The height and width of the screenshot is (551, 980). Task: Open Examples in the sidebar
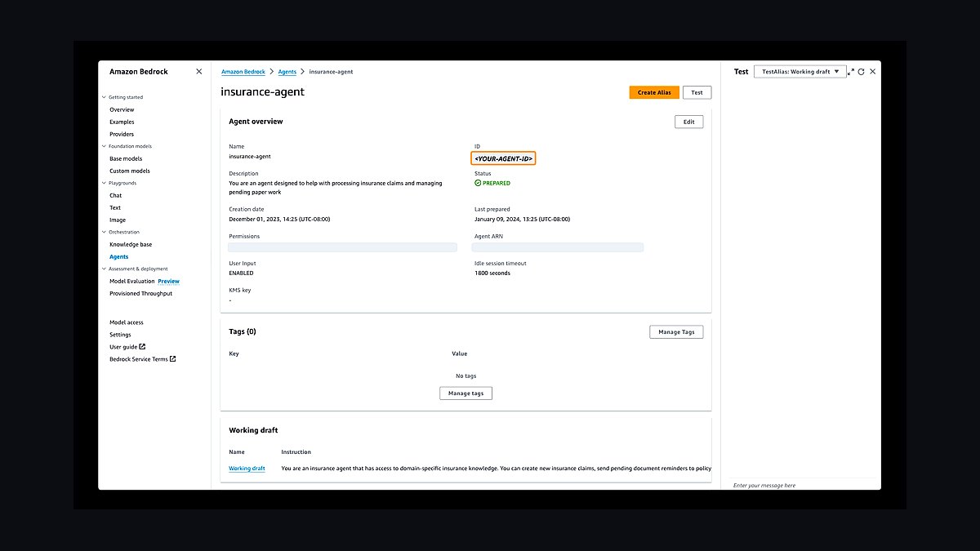(122, 122)
